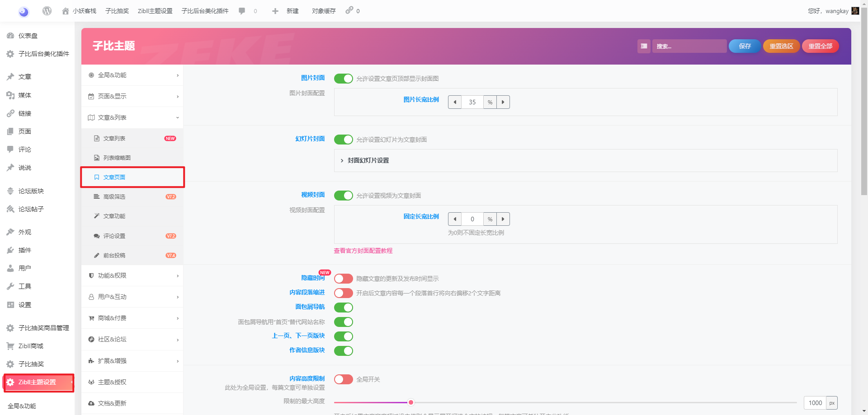Click the plus icon for 新建
This screenshot has height=415, width=868.
[275, 11]
